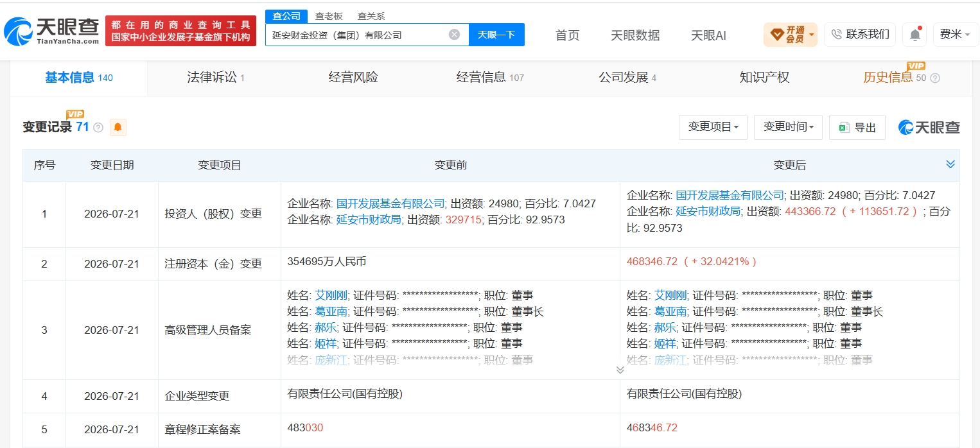Open the 变更时间 filter dropdown
980x448 pixels.
point(789,127)
